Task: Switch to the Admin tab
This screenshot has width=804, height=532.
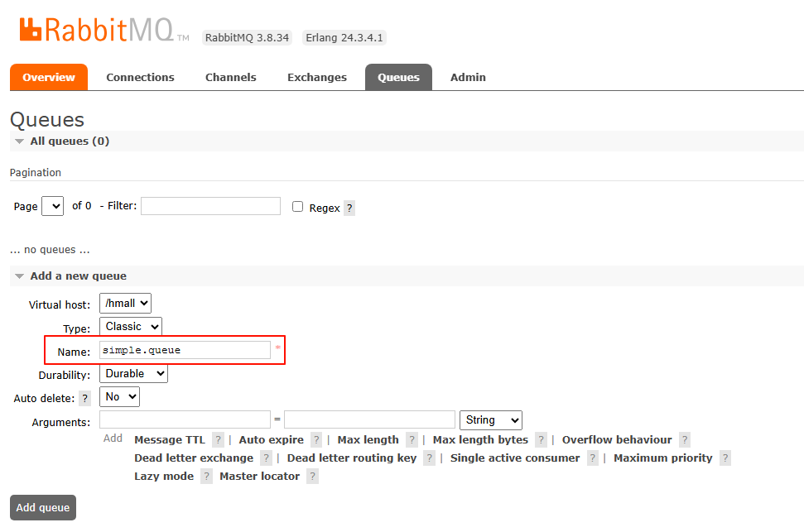Action: (x=468, y=77)
